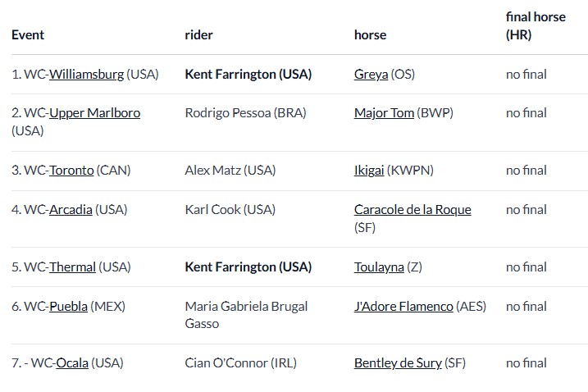This screenshot has width=588, height=392.
Task: Open the Thermal event link
Action: point(72,267)
